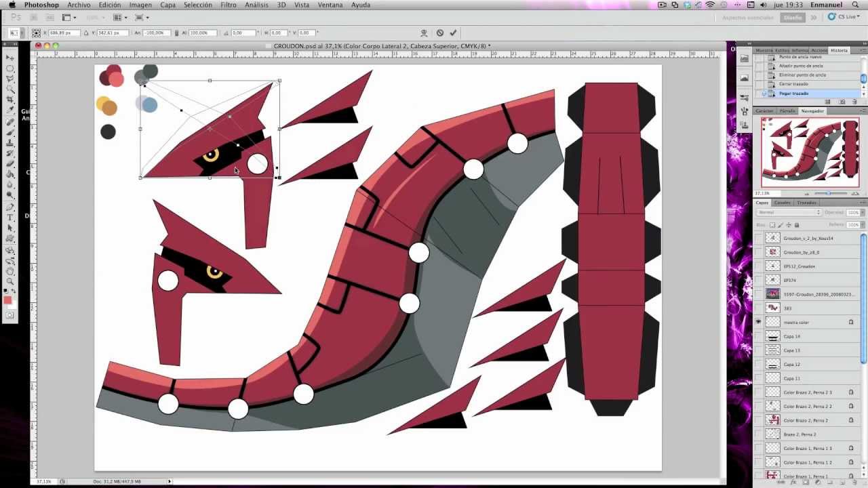Open the Capa menu
The image size is (868, 488).
pyautogui.click(x=167, y=5)
